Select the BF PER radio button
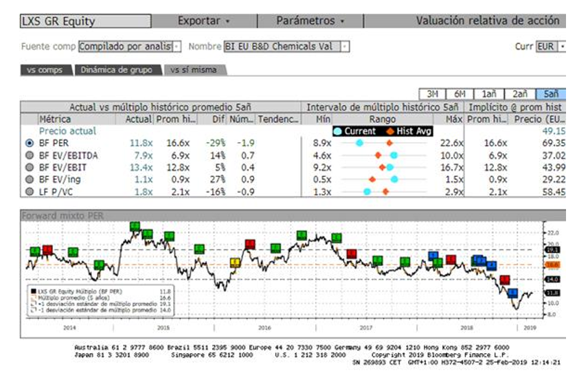 (x=30, y=143)
